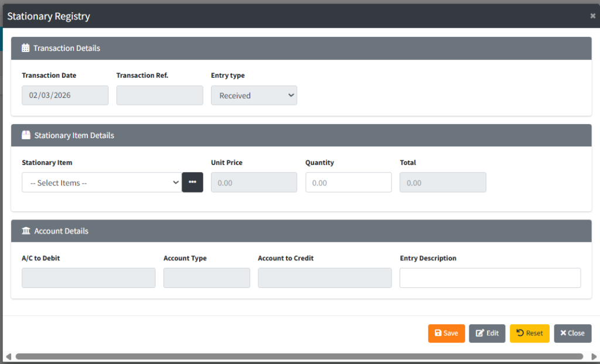
Task: Focus the Transaction Ref. field
Action: point(159,95)
